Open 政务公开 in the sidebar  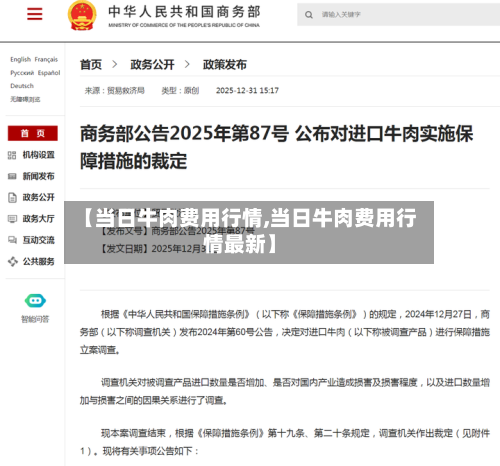(38, 197)
